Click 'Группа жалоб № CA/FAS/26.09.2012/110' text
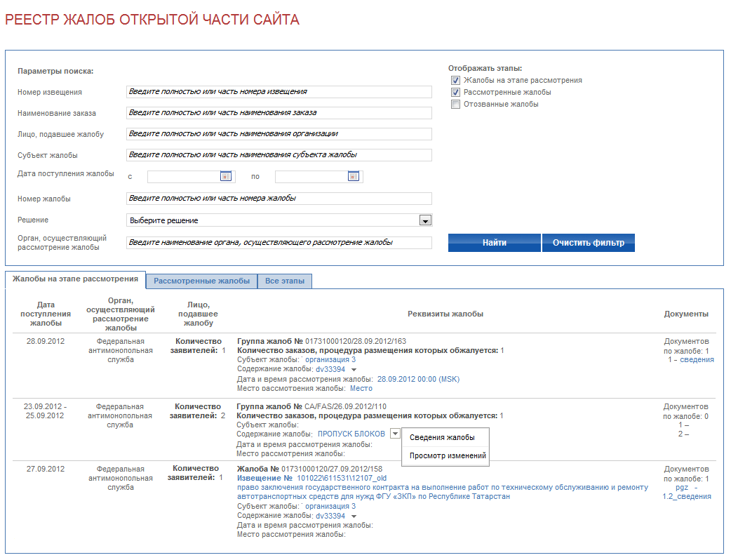The height and width of the screenshot is (560, 731). pyautogui.click(x=311, y=406)
